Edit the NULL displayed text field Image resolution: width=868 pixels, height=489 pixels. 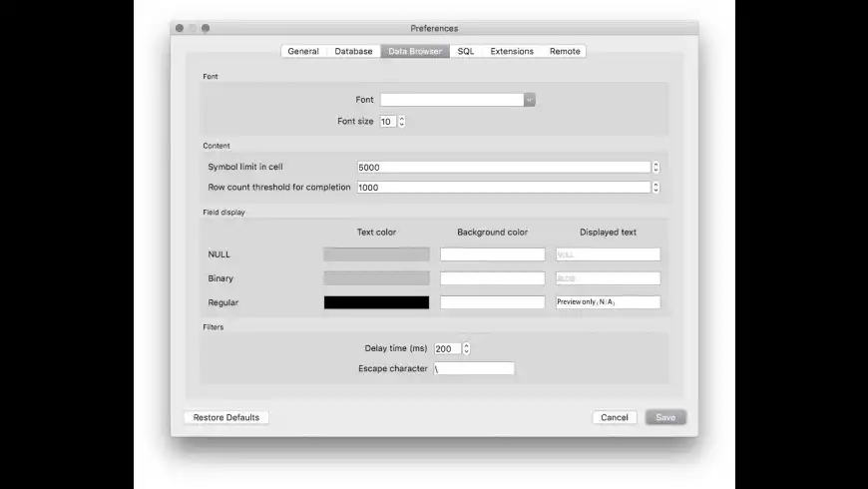click(608, 254)
